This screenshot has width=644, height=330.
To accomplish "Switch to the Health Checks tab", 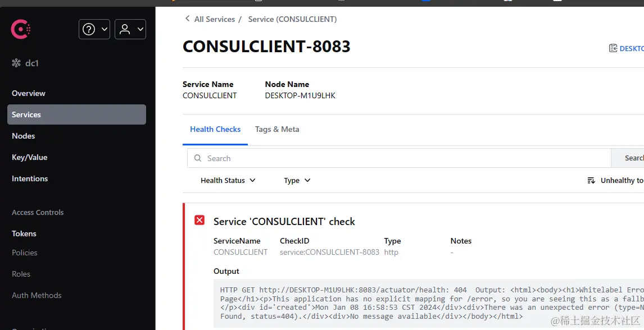I will point(215,130).
